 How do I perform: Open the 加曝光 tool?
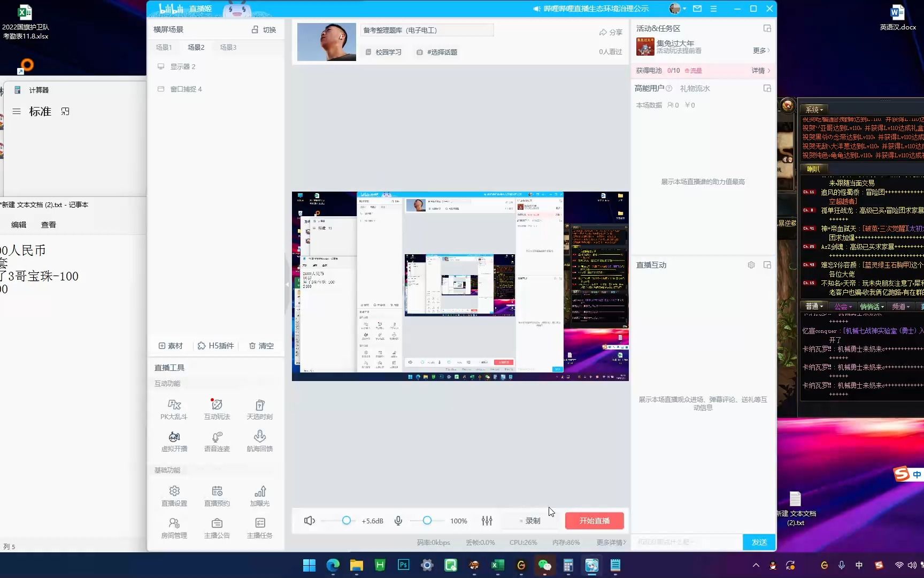(x=260, y=496)
